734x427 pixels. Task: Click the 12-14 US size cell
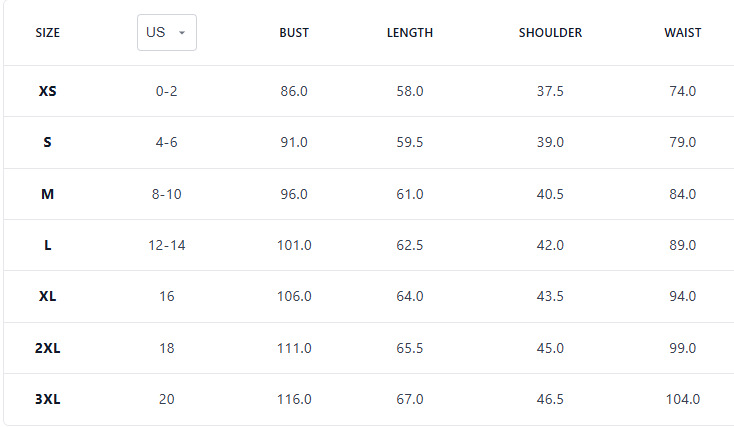[x=167, y=245]
